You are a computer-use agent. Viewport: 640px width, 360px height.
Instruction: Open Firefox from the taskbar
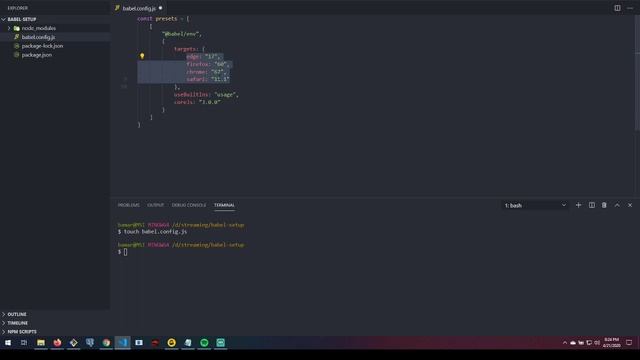point(57,342)
